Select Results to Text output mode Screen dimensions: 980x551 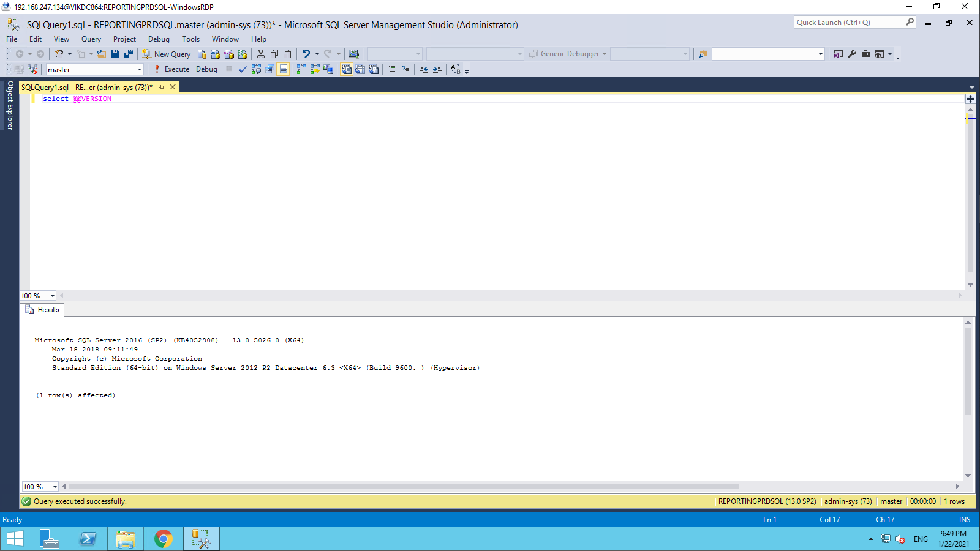[x=347, y=69]
